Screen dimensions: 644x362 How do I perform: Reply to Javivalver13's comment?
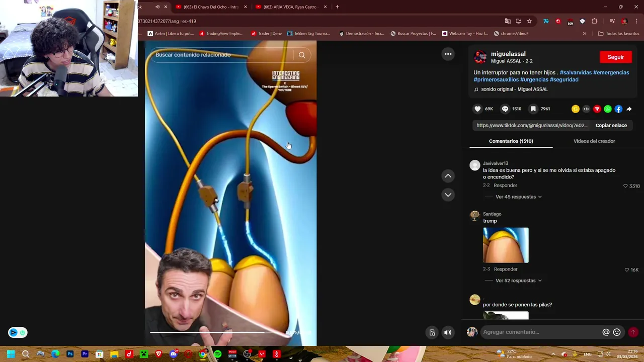[x=505, y=186]
